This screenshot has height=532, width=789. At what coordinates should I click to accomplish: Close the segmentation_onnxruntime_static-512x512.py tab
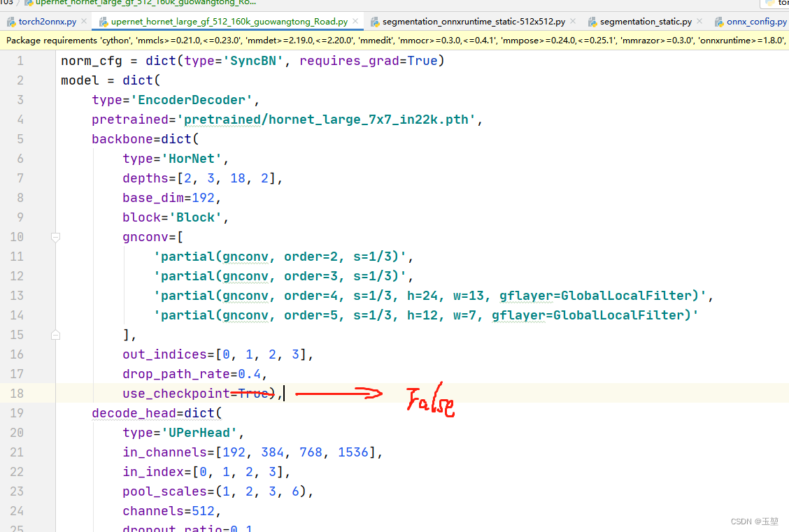tap(573, 21)
